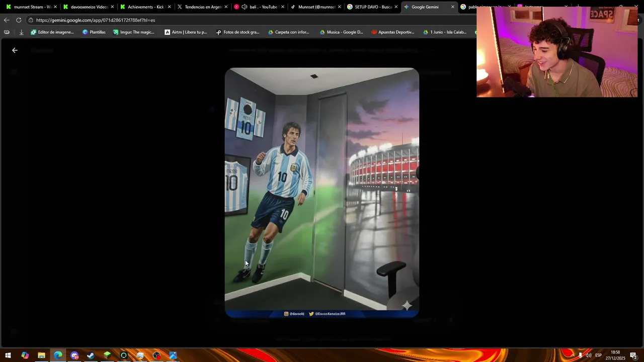Image resolution: width=644 pixels, height=362 pixels.
Task: Open the clock showing 18:58
Action: tap(615, 355)
